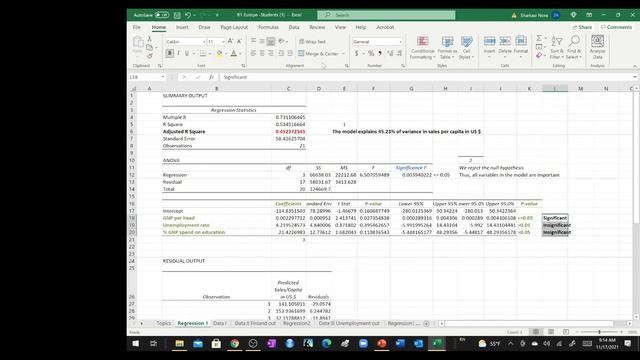
Task: Toggle Bold formatting
Action: click(170, 53)
